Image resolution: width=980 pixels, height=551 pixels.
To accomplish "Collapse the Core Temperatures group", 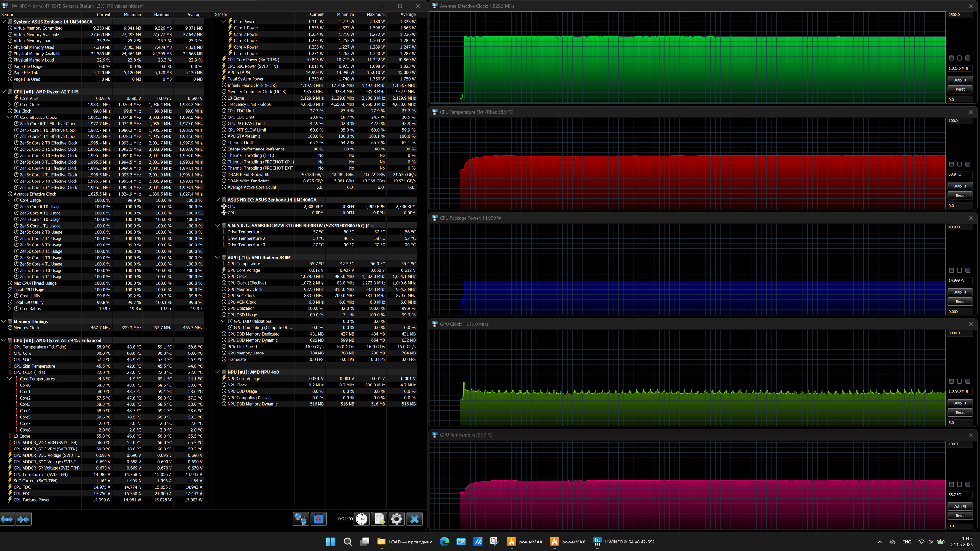I will (x=9, y=379).
